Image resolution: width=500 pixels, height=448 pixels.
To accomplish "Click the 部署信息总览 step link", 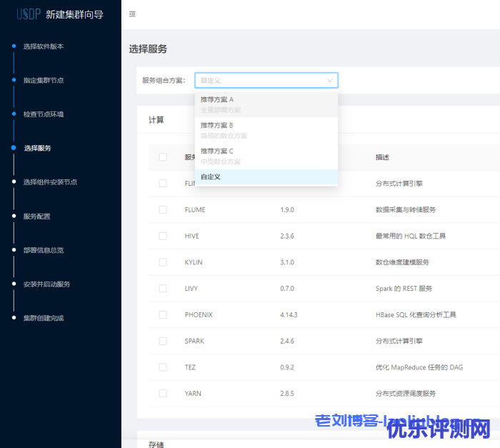I will pyautogui.click(x=43, y=250).
